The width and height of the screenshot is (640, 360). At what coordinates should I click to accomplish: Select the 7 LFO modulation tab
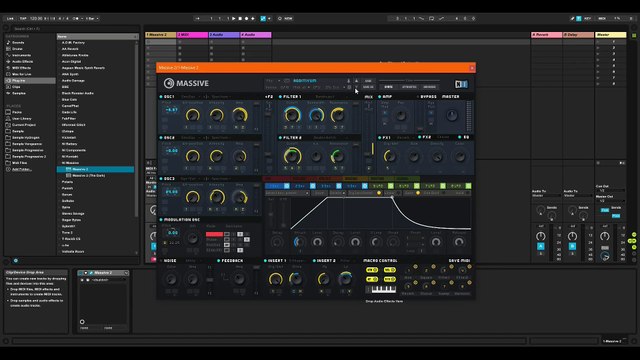point(430,186)
